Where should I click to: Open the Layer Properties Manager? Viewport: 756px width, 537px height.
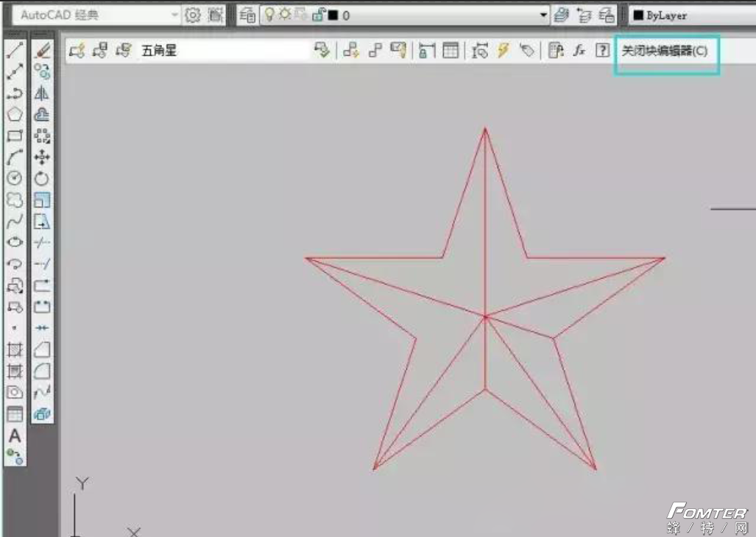(x=247, y=15)
